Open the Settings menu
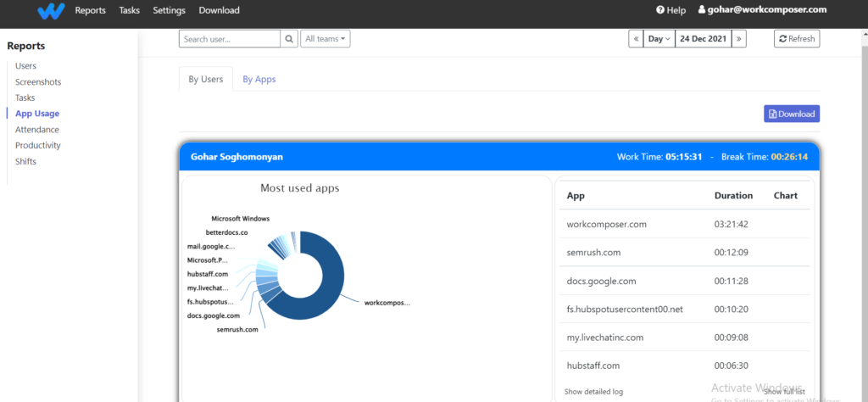The height and width of the screenshot is (402, 868). coord(170,10)
